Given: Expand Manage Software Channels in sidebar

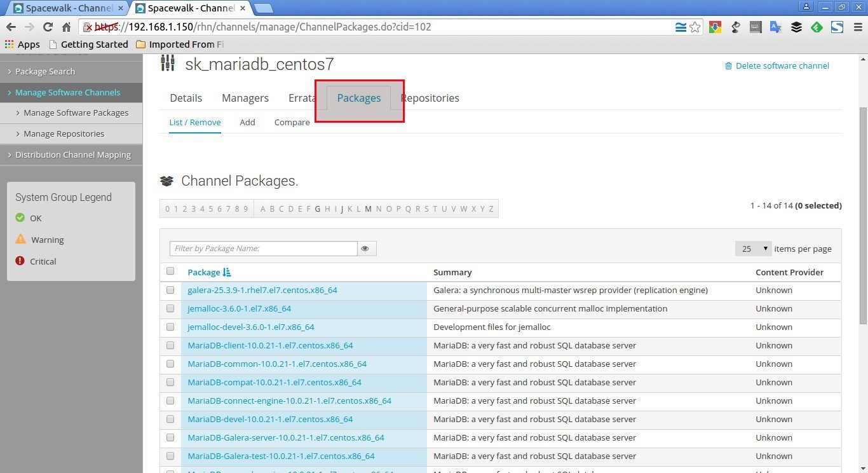Looking at the screenshot, I should point(71,92).
